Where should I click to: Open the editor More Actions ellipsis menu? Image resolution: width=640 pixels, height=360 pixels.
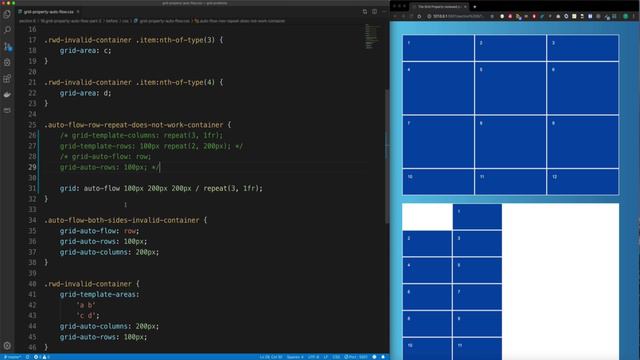click(x=384, y=11)
